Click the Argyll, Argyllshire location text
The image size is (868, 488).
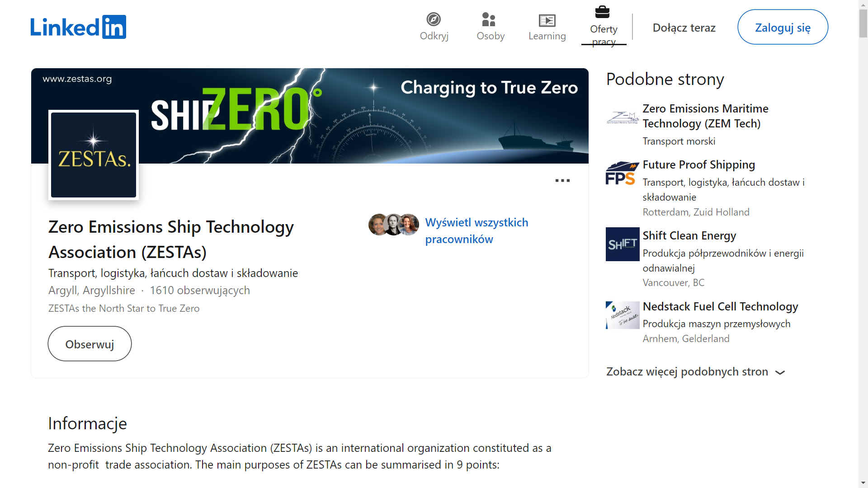(x=92, y=290)
